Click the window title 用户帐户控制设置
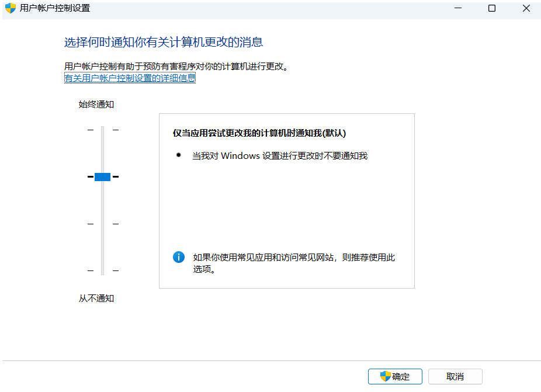 pyautogui.click(x=55, y=8)
